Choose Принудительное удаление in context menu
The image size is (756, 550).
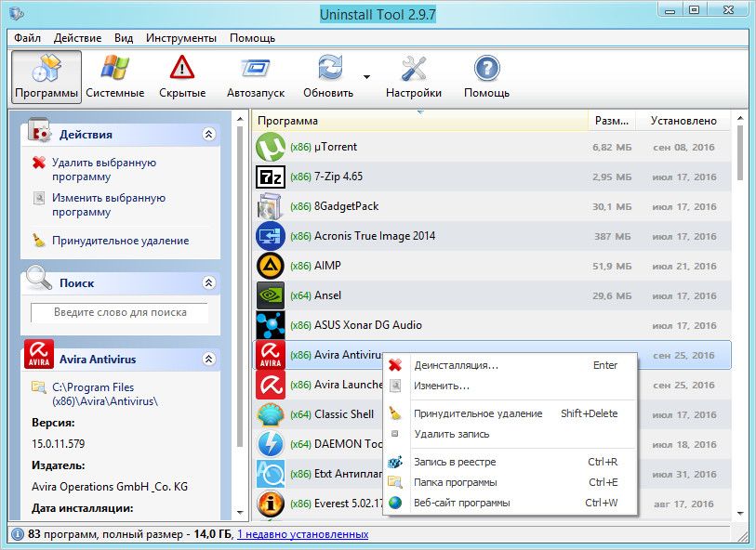pos(511,413)
